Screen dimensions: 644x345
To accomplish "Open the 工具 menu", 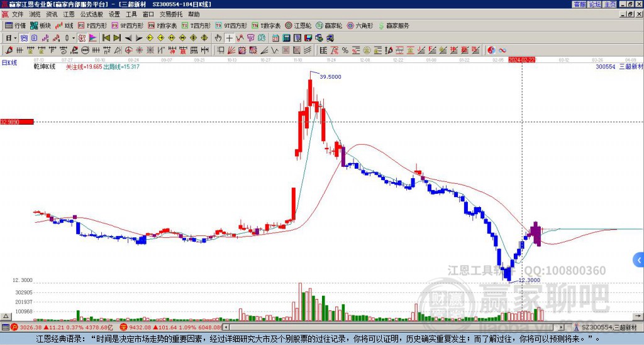I will pos(131,14).
